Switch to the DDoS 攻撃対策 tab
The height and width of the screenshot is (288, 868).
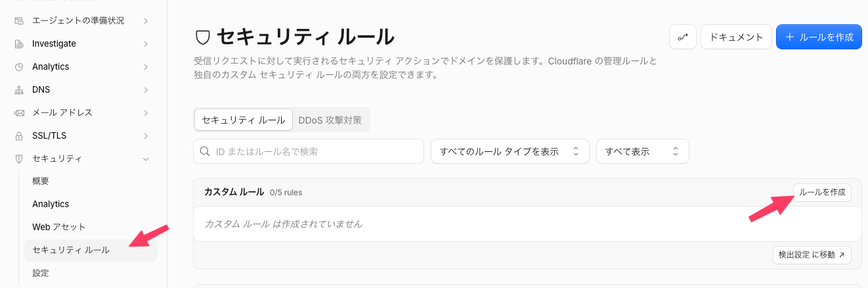pyautogui.click(x=330, y=120)
